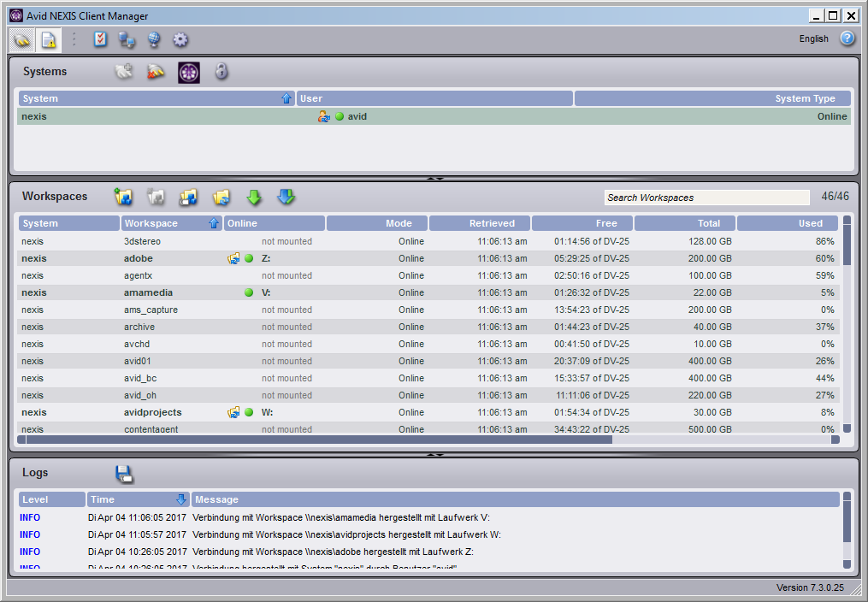Image resolution: width=868 pixels, height=602 pixels.
Task: Click the greyed-out unmount workspace icon
Action: [x=156, y=197]
